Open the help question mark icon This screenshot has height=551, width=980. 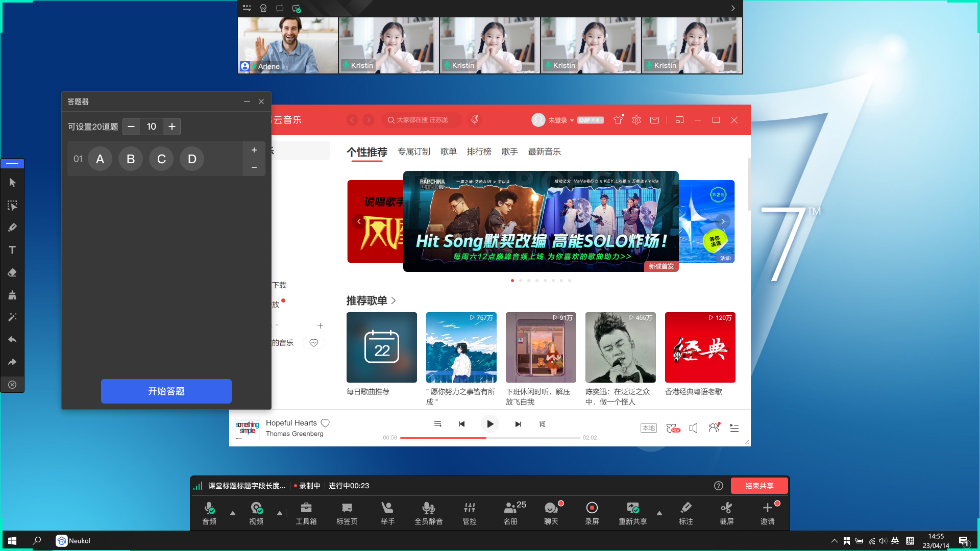click(719, 486)
